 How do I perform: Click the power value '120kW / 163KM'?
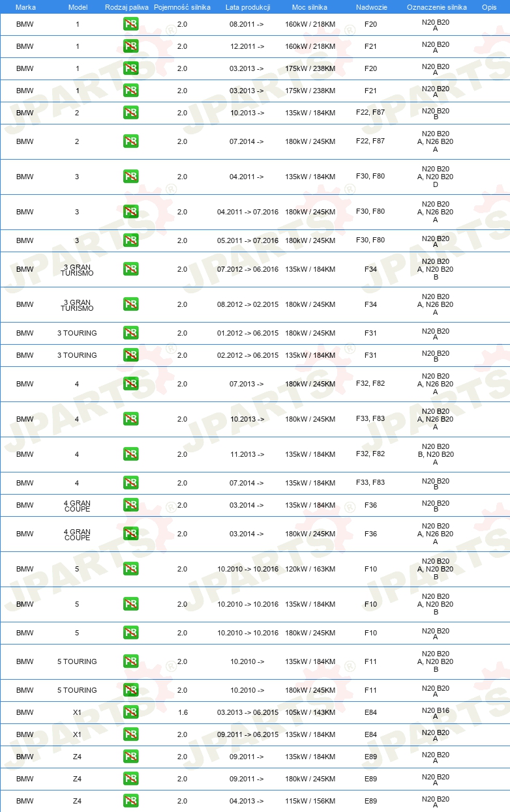310,569
